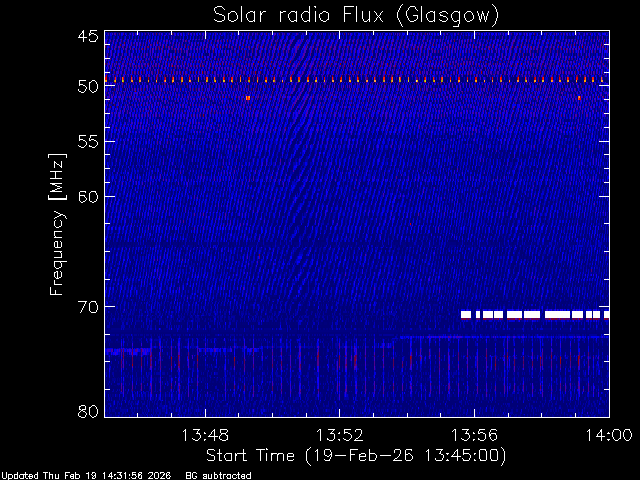This screenshot has width=640, height=480.
Task: Click the dotted orange line near 49.5 MHz
Action: (x=354, y=80)
